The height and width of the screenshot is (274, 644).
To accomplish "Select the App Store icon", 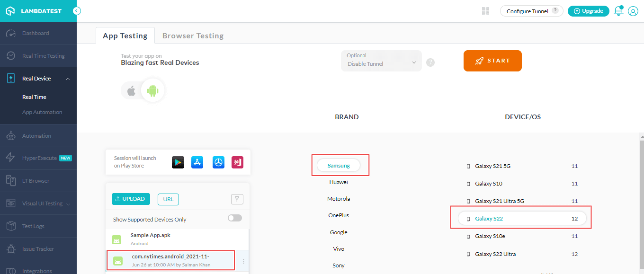I will (x=197, y=162).
